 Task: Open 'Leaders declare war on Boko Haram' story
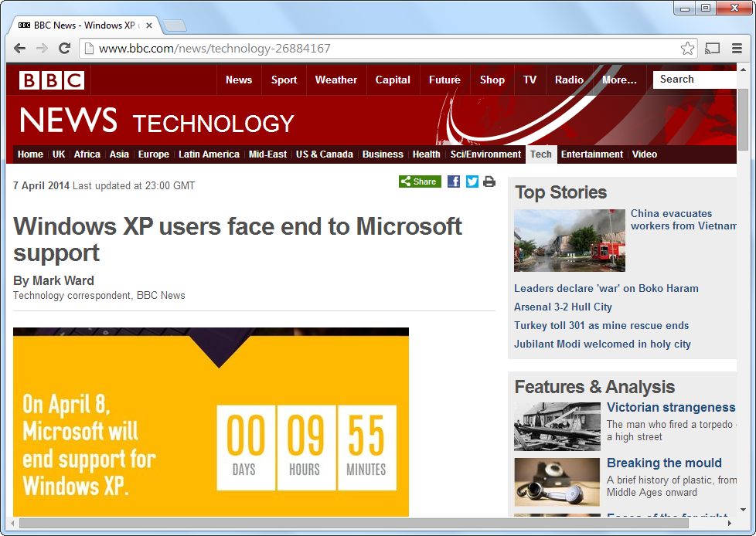coord(606,288)
